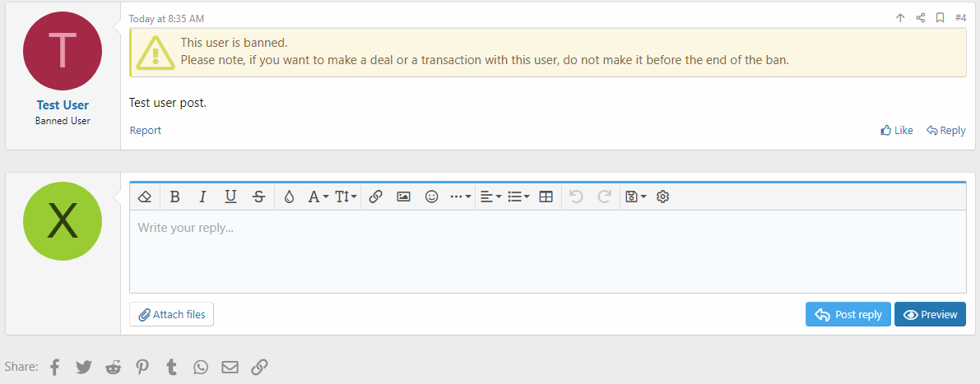Click Attach files button
This screenshot has width=980, height=384.
pos(171,314)
